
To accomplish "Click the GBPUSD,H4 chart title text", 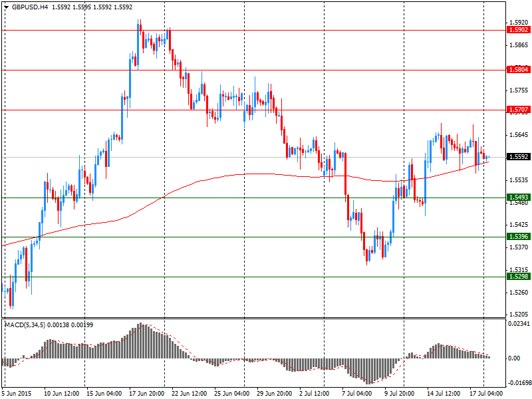I will coord(29,7).
